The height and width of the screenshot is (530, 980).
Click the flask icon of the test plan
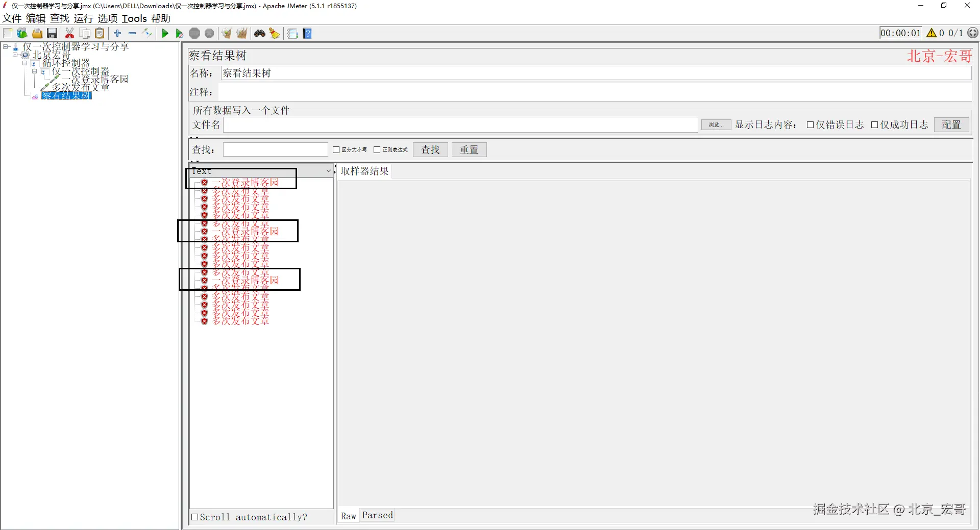click(15, 47)
